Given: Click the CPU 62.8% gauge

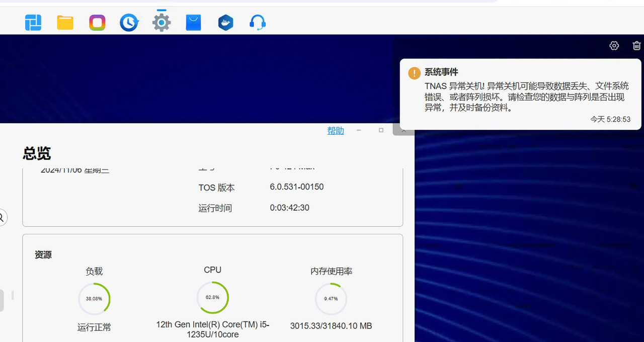Looking at the screenshot, I should pos(212,297).
